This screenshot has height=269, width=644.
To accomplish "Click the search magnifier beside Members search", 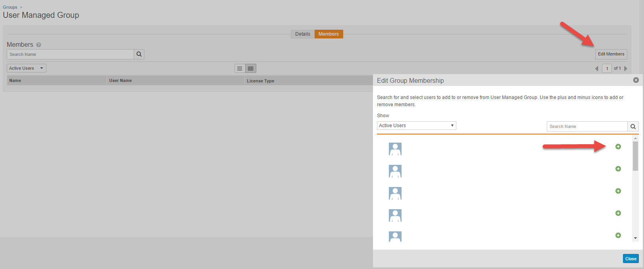I will click(139, 54).
